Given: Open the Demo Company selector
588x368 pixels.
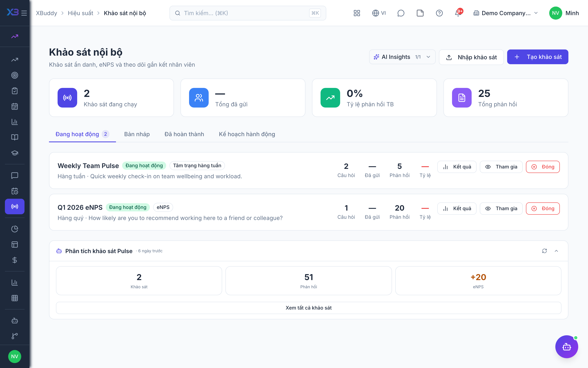Looking at the screenshot, I should click(506, 13).
